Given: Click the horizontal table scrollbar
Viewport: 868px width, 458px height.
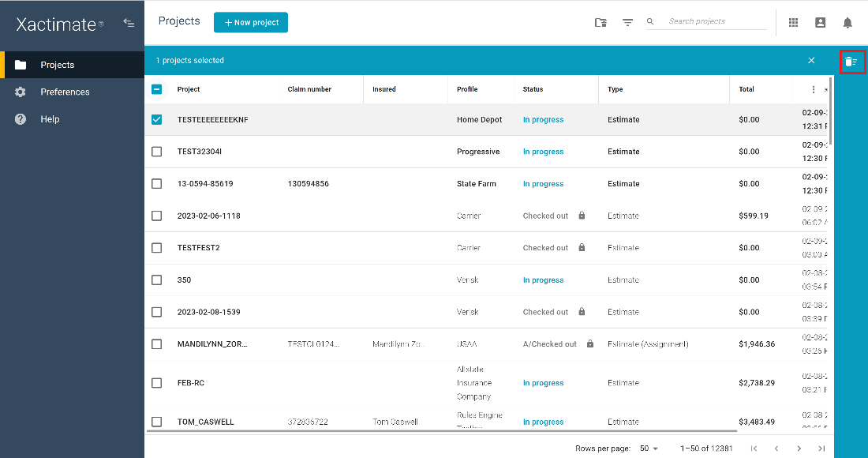Looking at the screenshot, I should 442,430.
